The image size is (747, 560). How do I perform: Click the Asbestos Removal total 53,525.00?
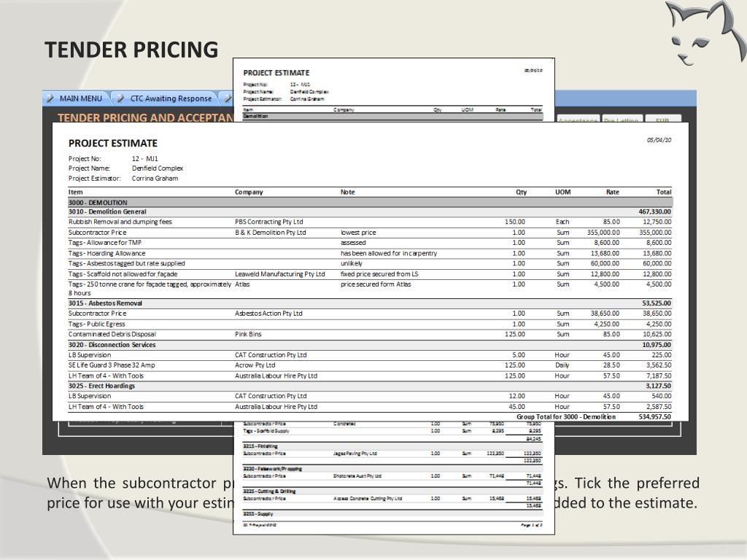(x=657, y=303)
